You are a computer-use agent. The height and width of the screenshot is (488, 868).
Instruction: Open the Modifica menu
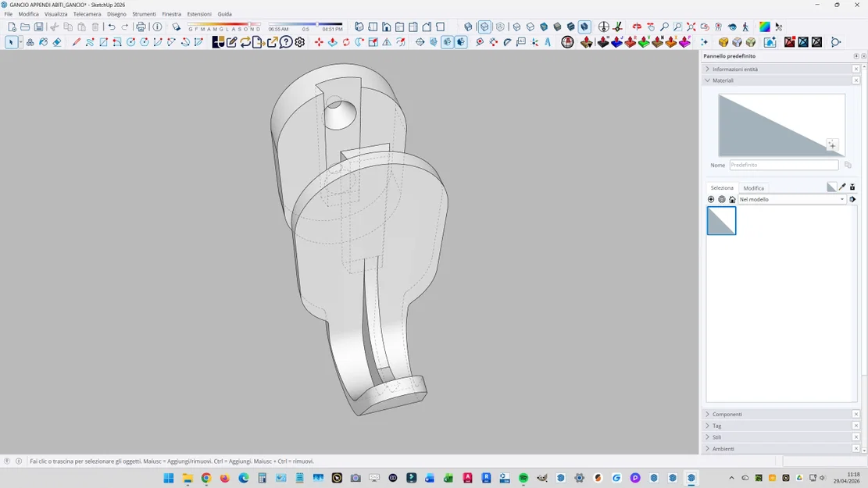[28, 14]
